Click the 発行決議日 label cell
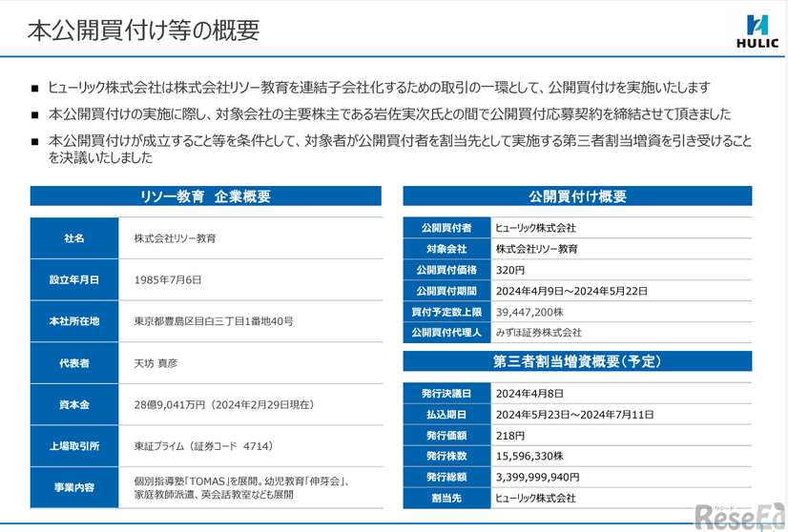Screen dimensions: 788x532 click(x=446, y=394)
